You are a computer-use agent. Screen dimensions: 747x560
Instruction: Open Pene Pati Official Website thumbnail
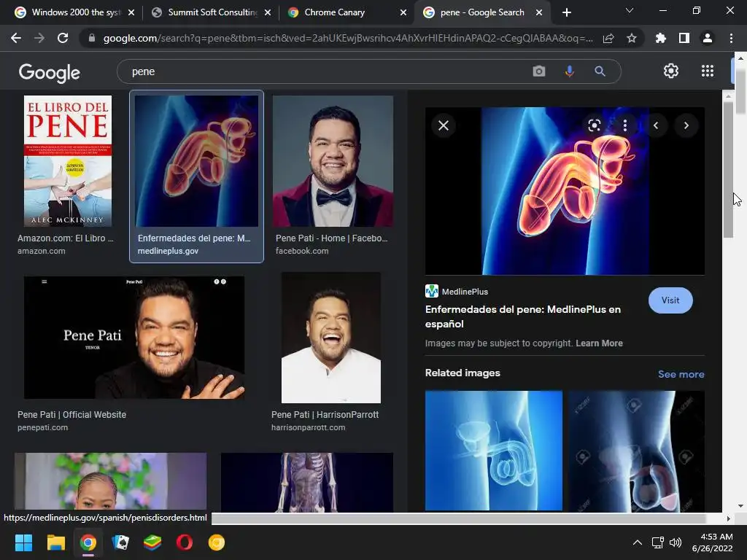(x=134, y=338)
